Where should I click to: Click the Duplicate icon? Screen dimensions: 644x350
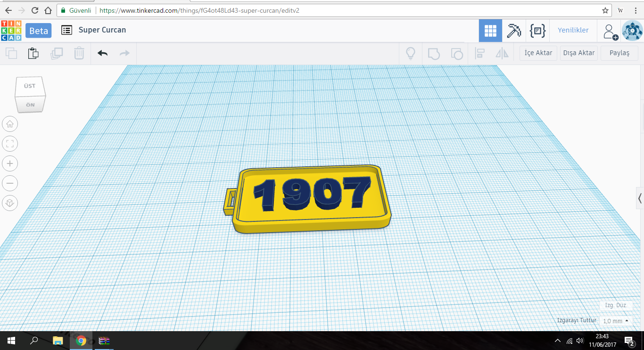57,53
